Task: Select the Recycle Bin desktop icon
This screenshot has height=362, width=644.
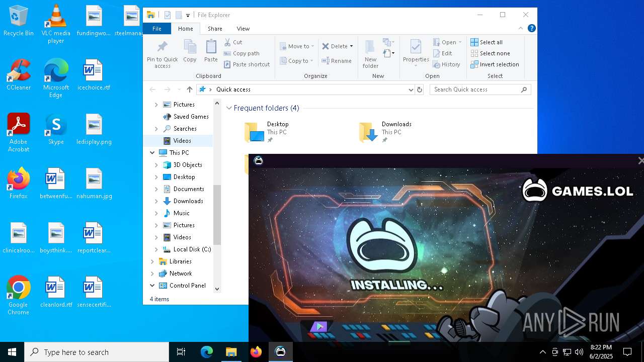Action: 19,21
